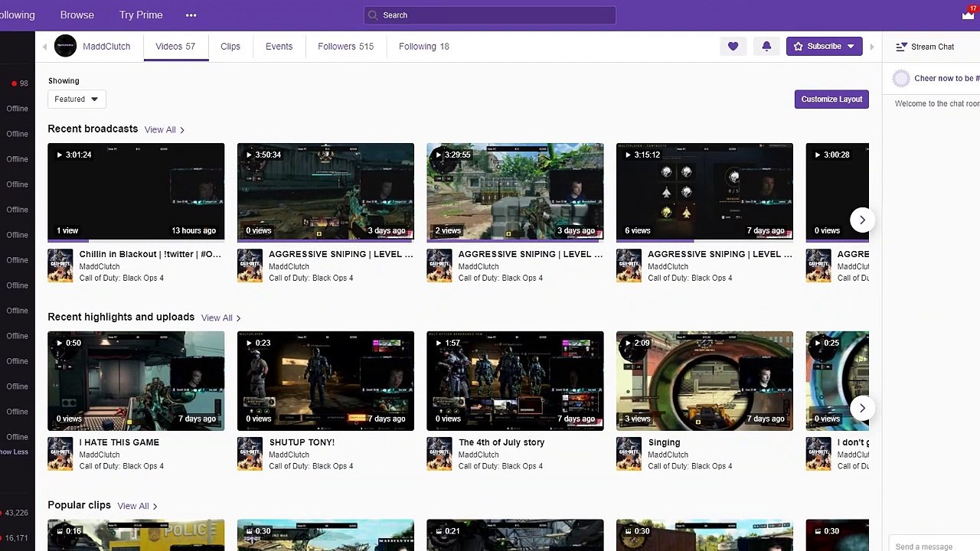Play the 3:50:34 broadcast thumbnail
This screenshot has width=980, height=551.
pos(325,192)
